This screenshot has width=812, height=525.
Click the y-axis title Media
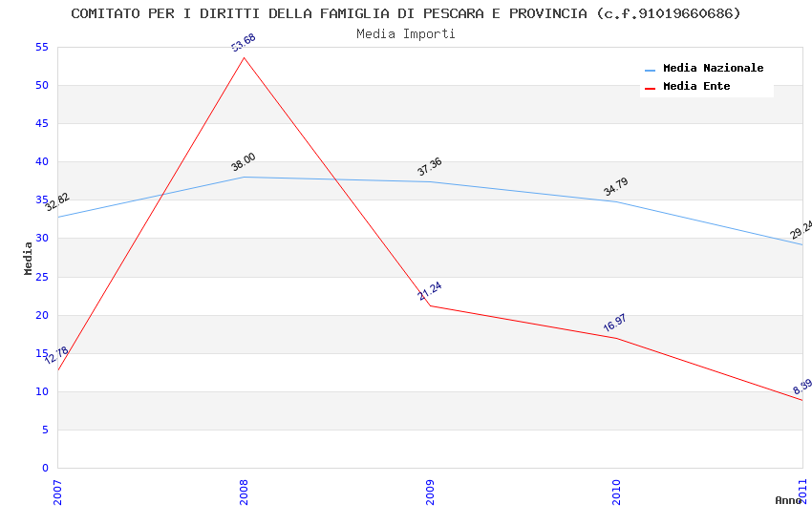[29, 258]
